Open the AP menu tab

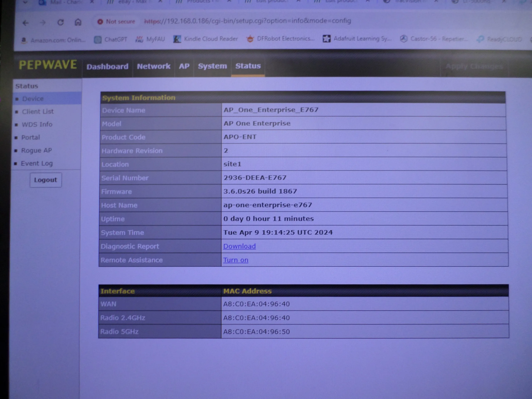184,66
